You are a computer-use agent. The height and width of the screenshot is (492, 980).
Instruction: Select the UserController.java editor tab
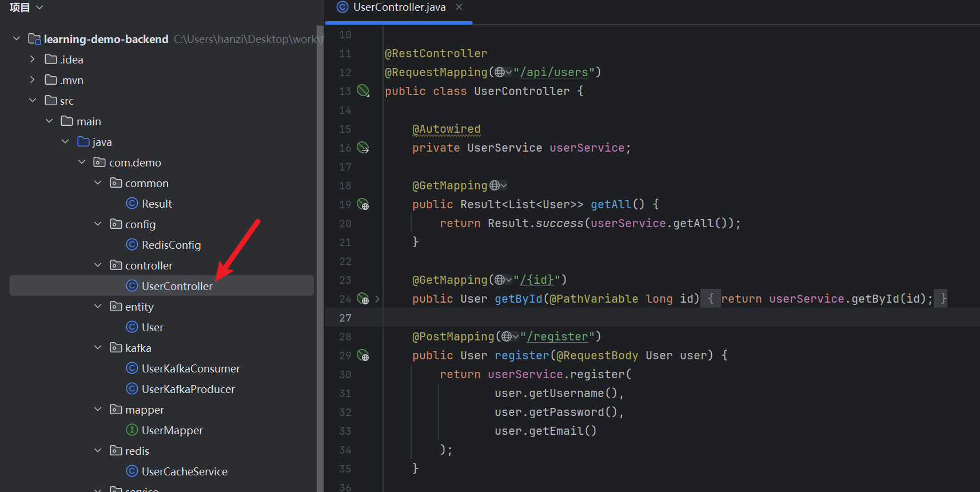(x=399, y=7)
